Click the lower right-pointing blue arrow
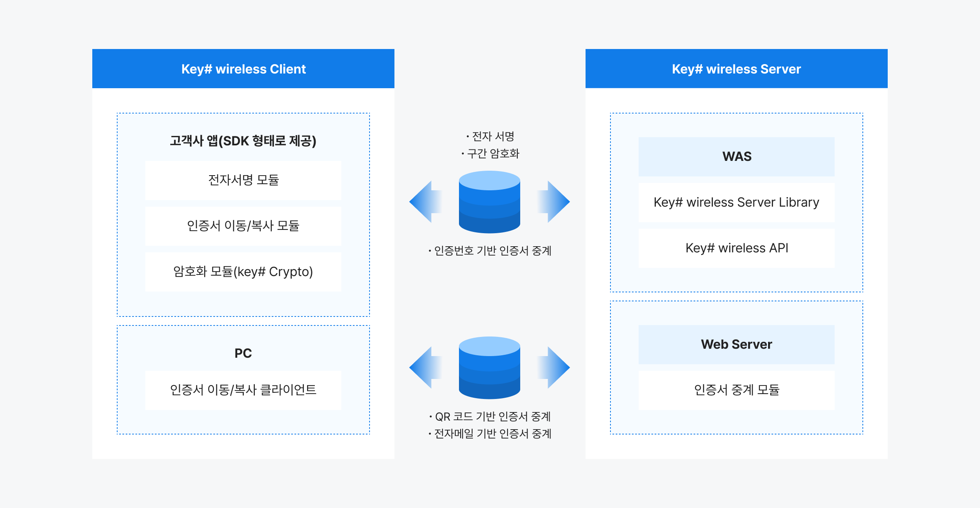The height and width of the screenshot is (508, 980). (555, 368)
